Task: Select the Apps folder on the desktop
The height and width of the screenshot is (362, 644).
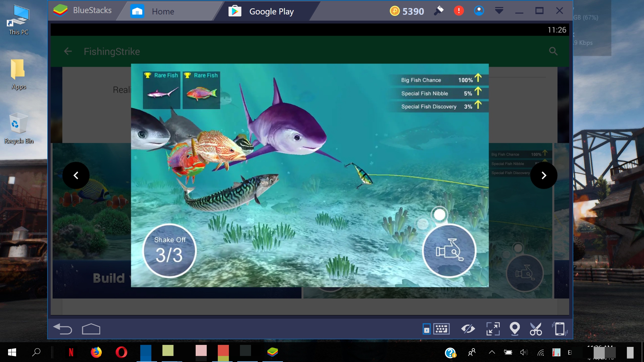Action: point(18,75)
